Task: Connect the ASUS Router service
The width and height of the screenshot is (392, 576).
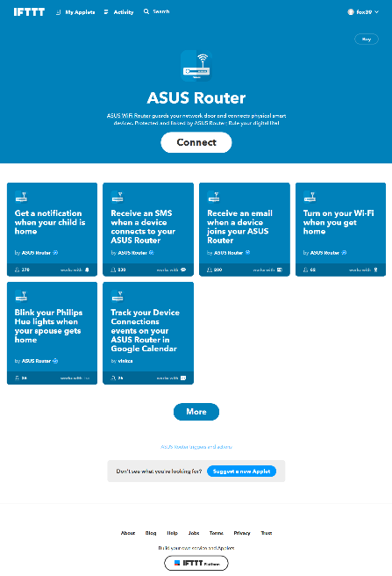Action: click(196, 142)
